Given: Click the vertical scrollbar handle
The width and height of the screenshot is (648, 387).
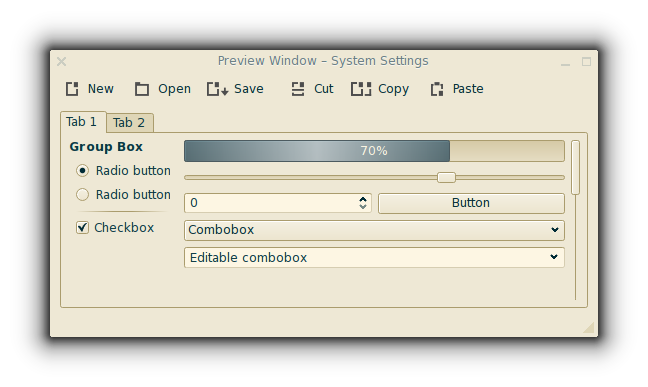Looking at the screenshot, I should click(x=575, y=167).
